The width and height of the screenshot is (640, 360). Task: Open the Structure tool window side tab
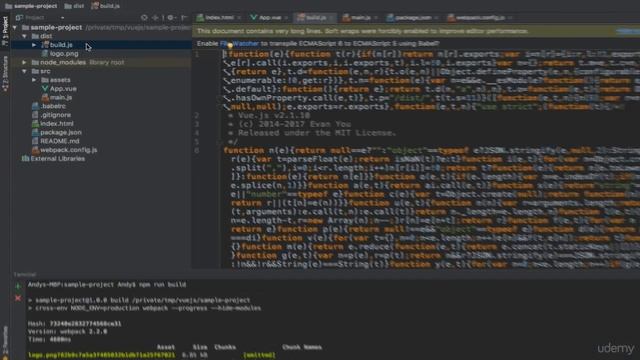[x=5, y=73]
